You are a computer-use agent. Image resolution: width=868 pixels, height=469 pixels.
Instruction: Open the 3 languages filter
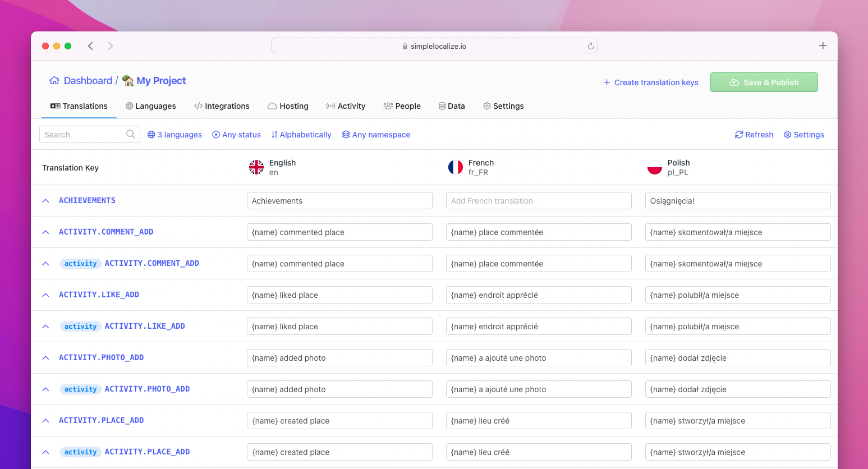click(x=174, y=135)
